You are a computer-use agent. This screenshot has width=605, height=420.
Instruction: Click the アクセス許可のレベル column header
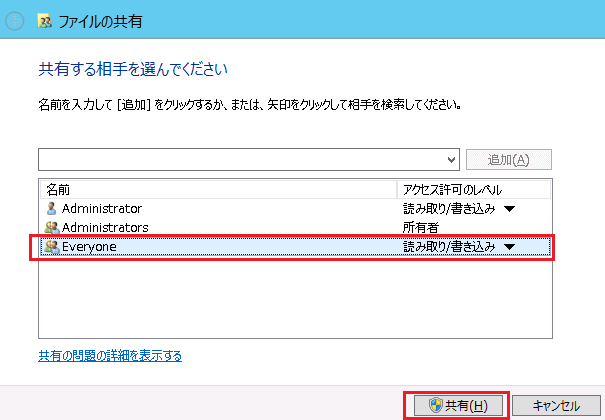tap(474, 190)
